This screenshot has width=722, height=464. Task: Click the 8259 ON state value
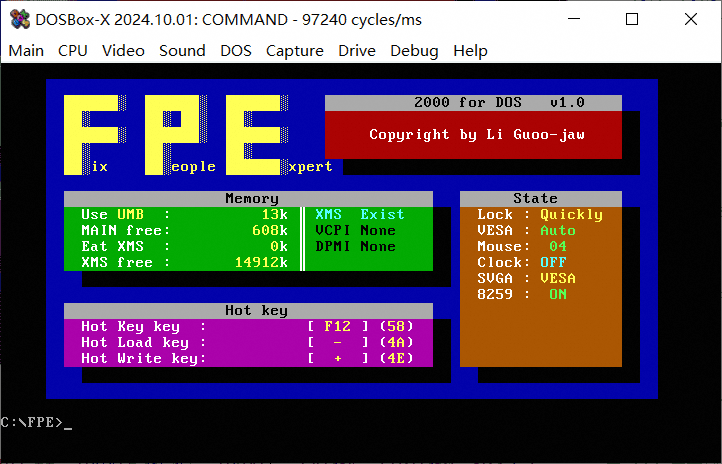point(558,294)
